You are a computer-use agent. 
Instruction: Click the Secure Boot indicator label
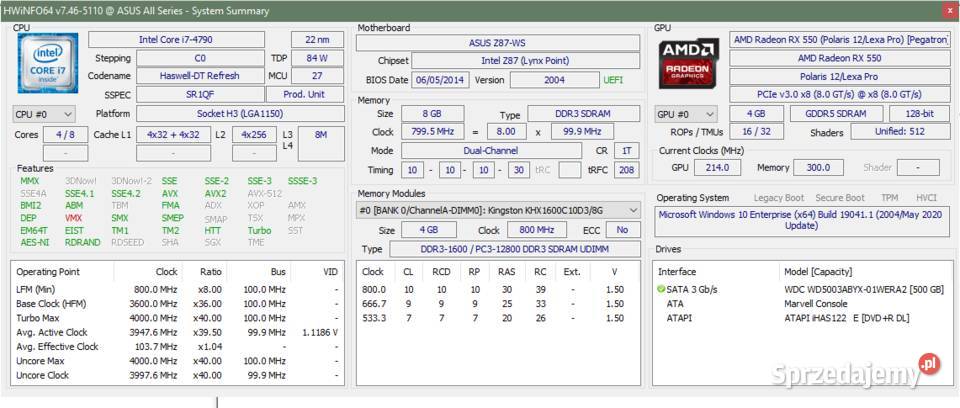pyautogui.click(x=840, y=198)
